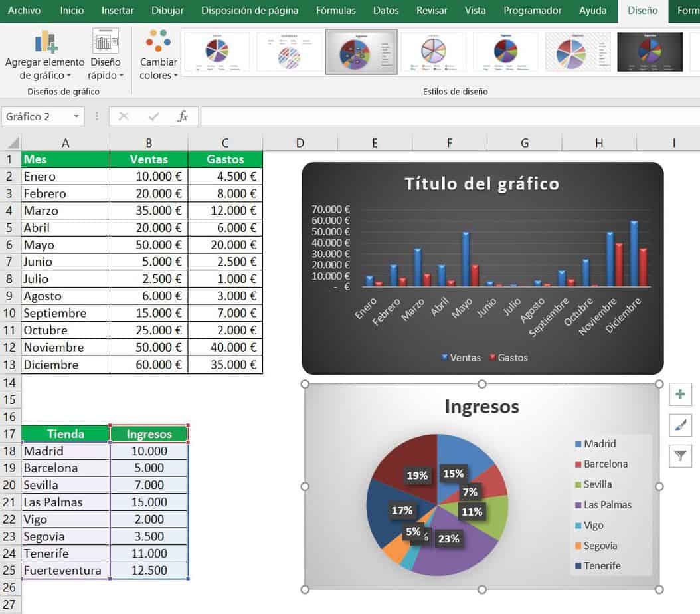
Task: Select sixth exploded pie style thumbnail
Action: [578, 52]
